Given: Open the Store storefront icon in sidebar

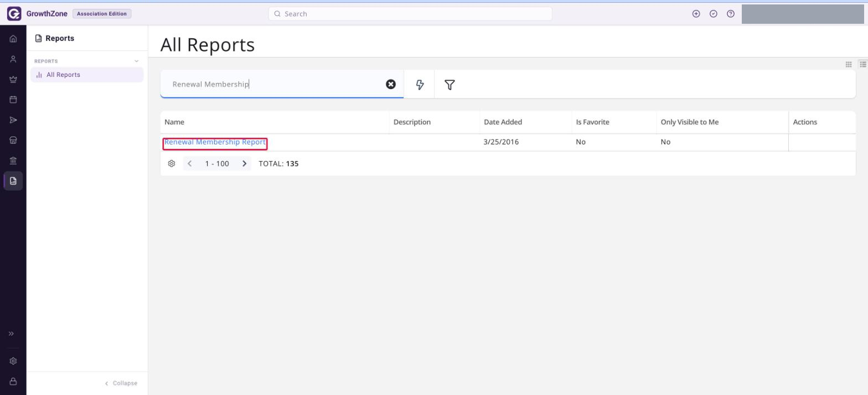Looking at the screenshot, I should click(x=13, y=140).
